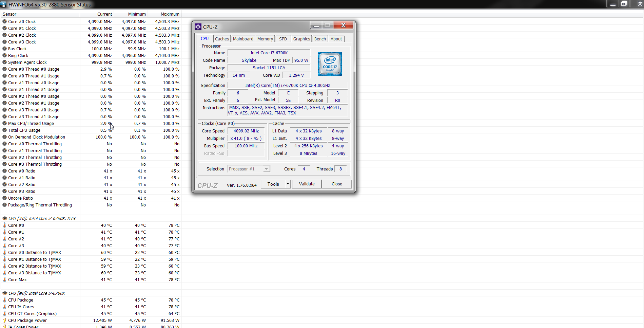The height and width of the screenshot is (328, 644).
Task: Click the Minimum column header
Action: click(x=131, y=14)
